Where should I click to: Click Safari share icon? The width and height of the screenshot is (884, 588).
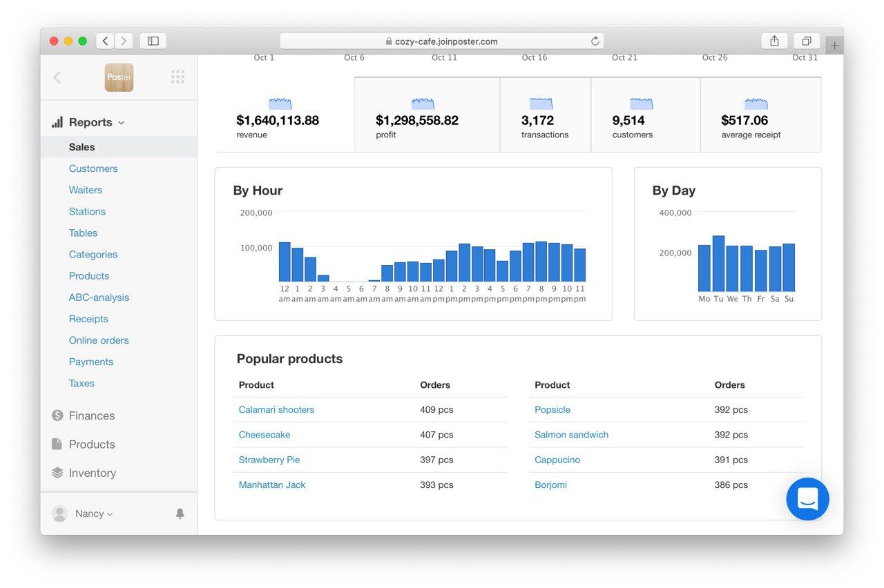[774, 41]
